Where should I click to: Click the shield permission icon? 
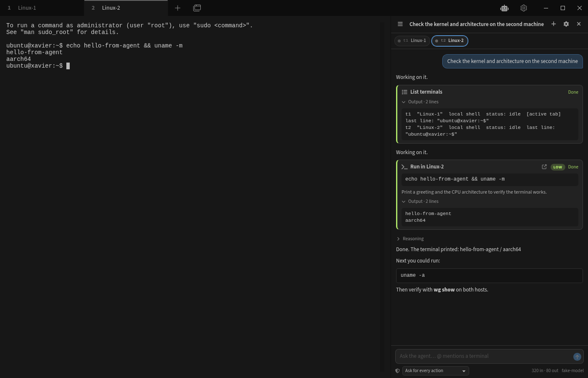click(x=398, y=371)
